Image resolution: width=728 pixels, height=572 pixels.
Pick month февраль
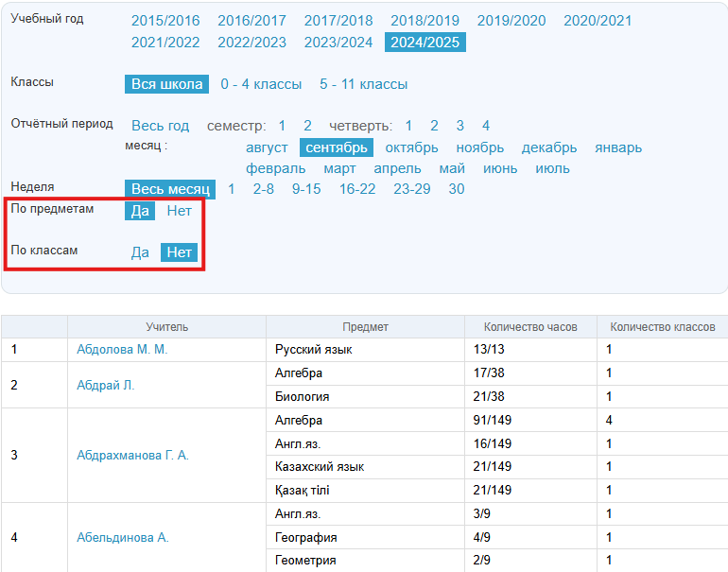pyautogui.click(x=275, y=168)
